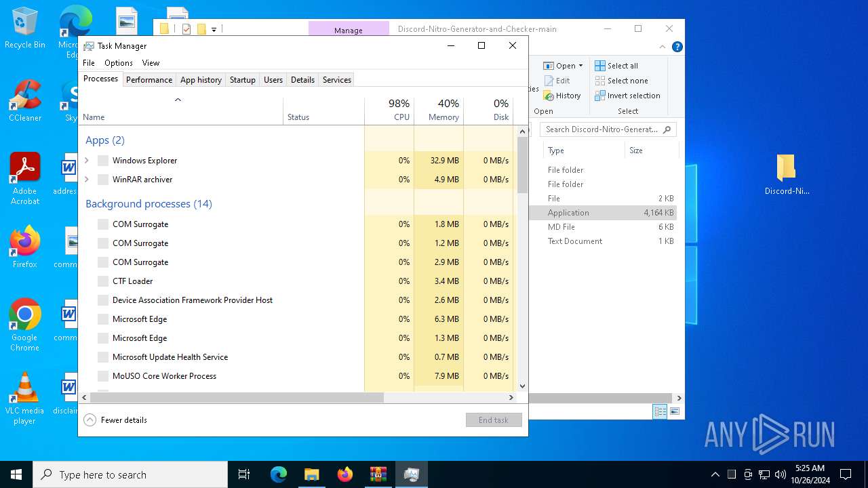Click Windows Explorer process icon
The height and width of the screenshot is (488, 868).
103,161
